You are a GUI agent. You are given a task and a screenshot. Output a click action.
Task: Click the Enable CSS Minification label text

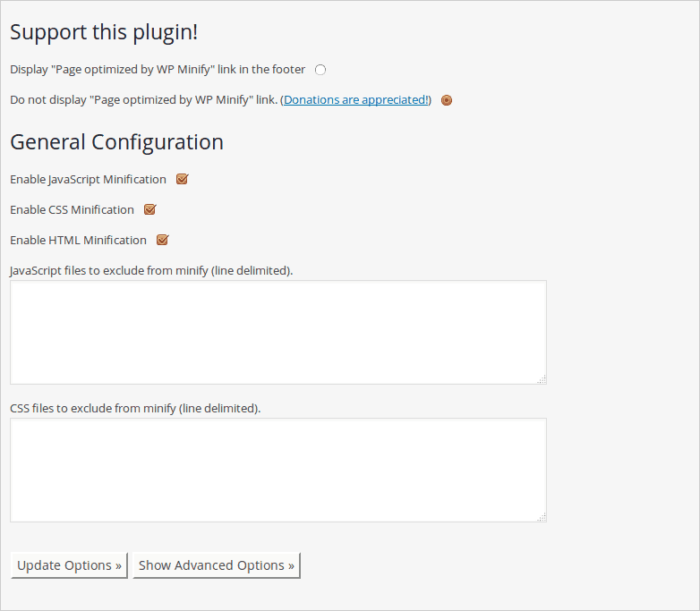click(72, 209)
